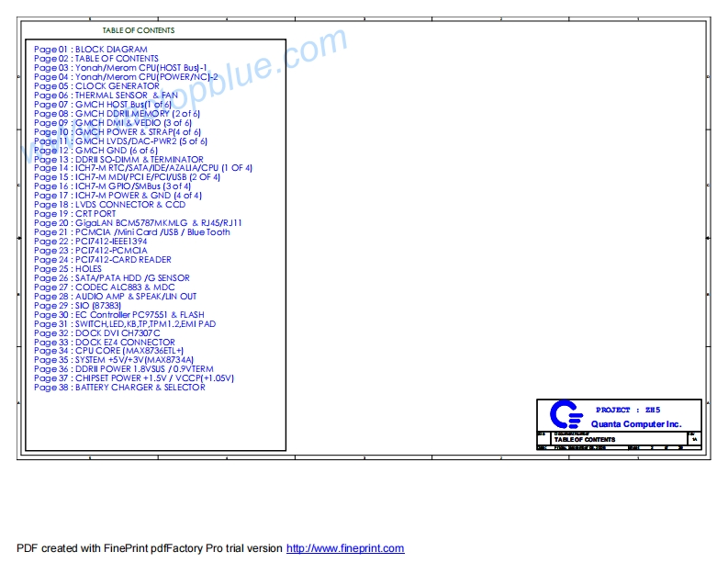Select Page 27 CODEC ALC883 & MDC entry
Image resolution: width=728 pixels, height=563 pixels.
click(104, 287)
